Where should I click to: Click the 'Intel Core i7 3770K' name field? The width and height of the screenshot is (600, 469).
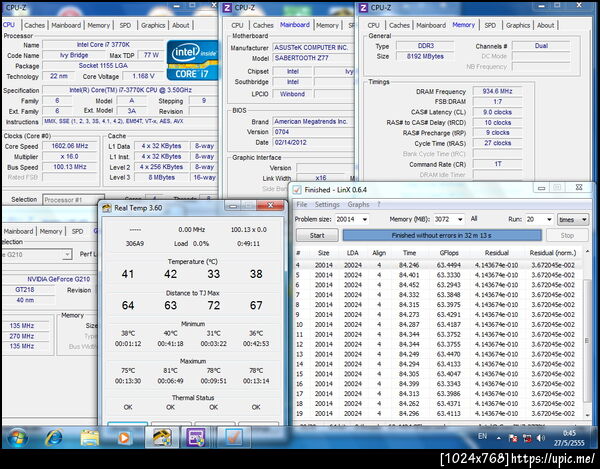point(103,45)
